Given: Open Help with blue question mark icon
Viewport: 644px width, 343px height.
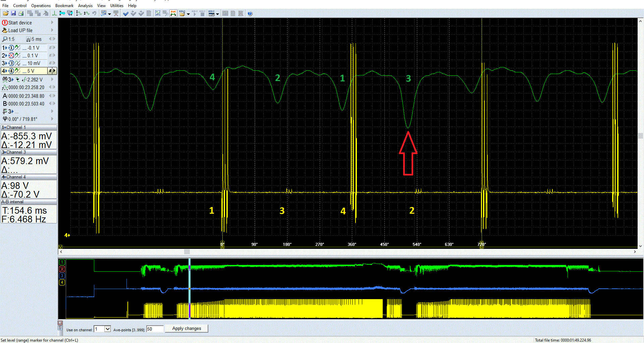Looking at the screenshot, I should click(250, 13).
